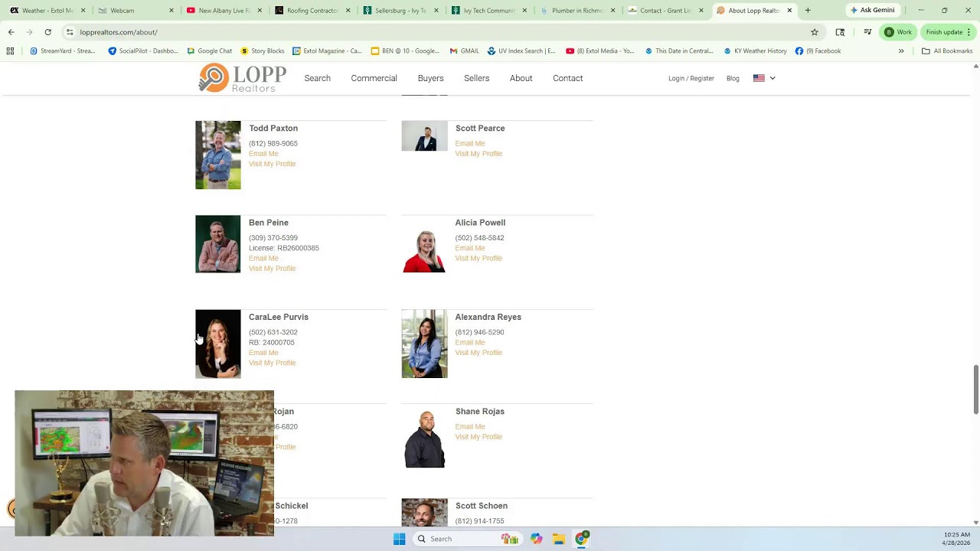Click Alicia Powell's photo thumbnail
980x551 pixels.
[424, 244]
